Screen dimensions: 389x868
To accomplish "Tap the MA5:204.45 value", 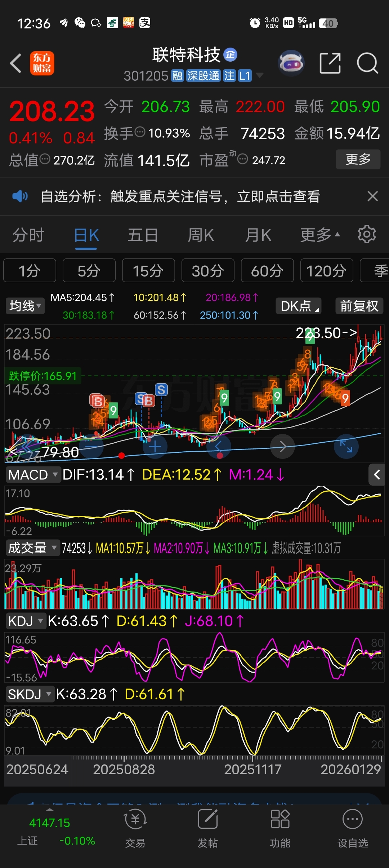I will coord(82,297).
